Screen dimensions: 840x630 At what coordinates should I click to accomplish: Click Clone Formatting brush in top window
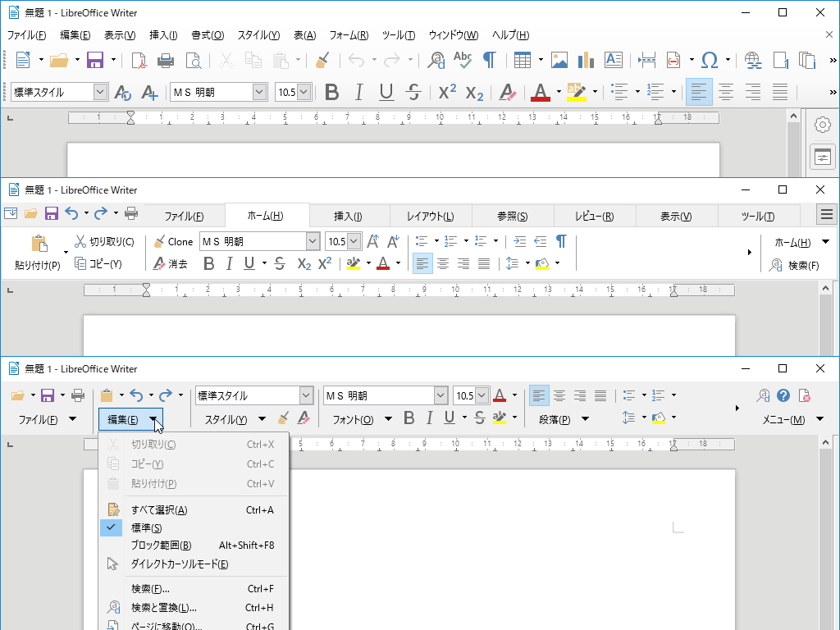tap(322, 60)
